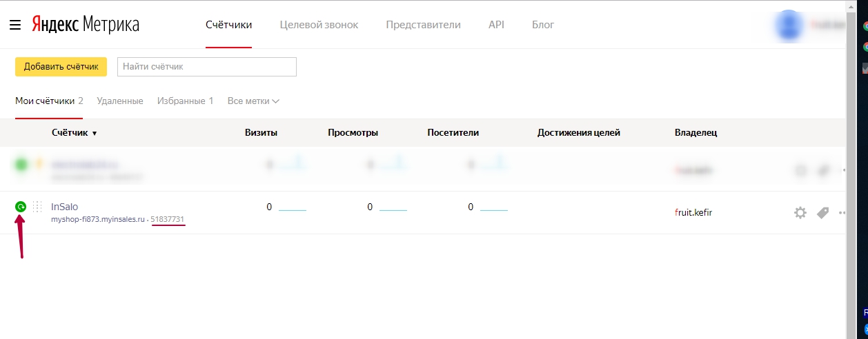Image resolution: width=868 pixels, height=339 pixels.
Task: Click the Визиты column header
Action: click(261, 133)
